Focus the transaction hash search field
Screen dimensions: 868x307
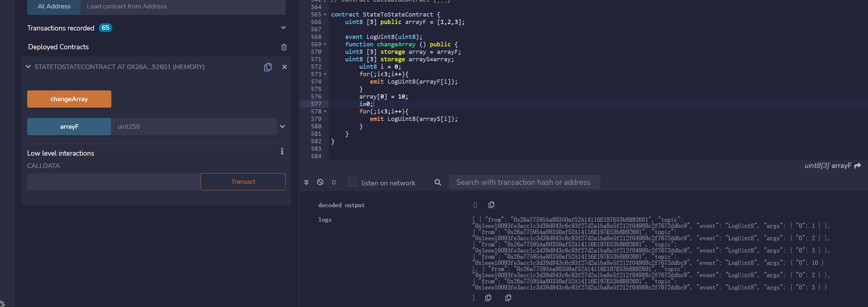(524, 182)
